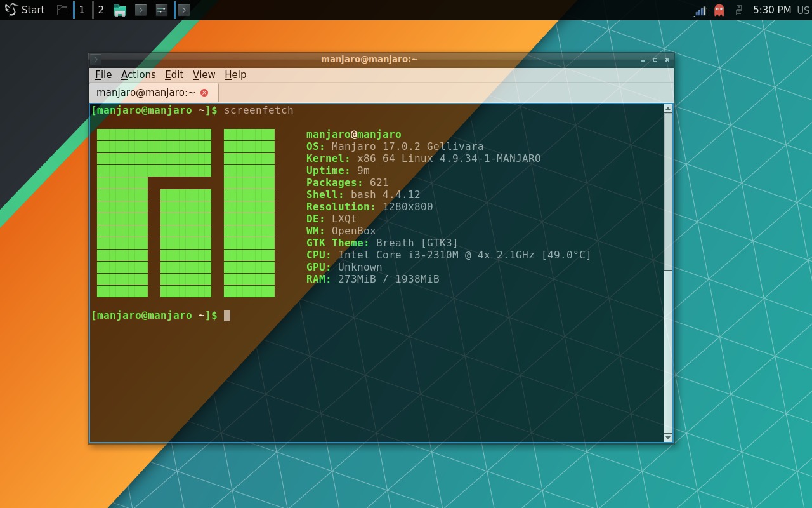Open the Edit menu
This screenshot has height=508, width=812.
(x=174, y=74)
